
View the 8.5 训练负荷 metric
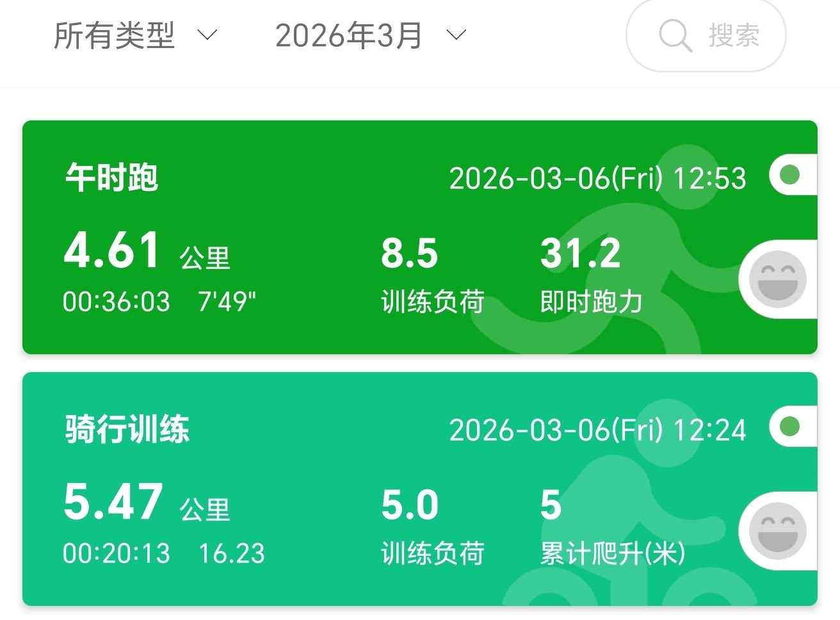coord(432,275)
